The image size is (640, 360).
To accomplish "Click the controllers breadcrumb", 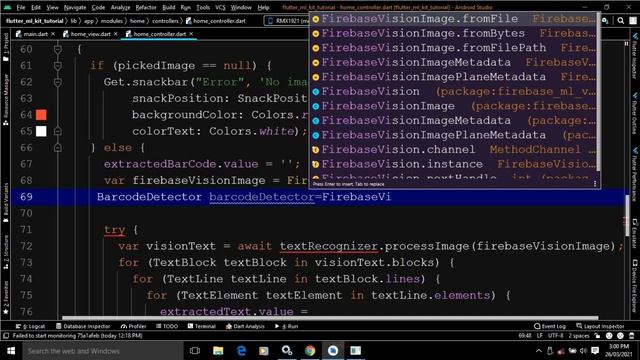I will (165, 21).
